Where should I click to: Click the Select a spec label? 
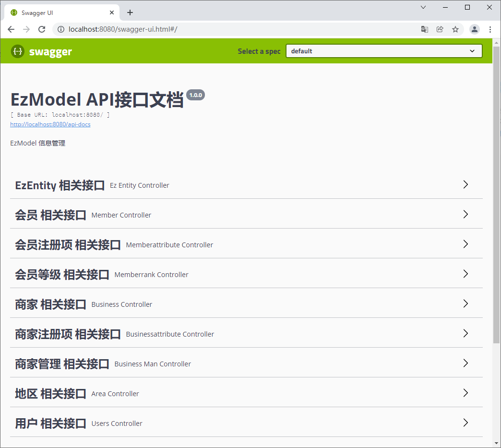coord(259,51)
